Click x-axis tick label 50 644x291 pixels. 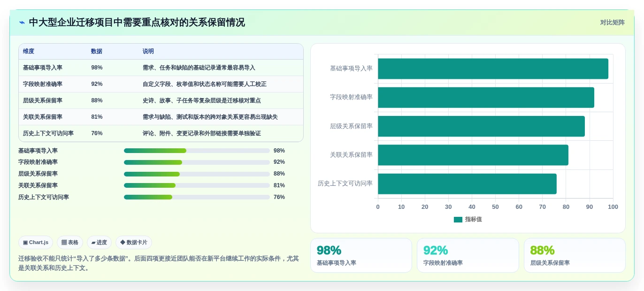click(x=495, y=207)
